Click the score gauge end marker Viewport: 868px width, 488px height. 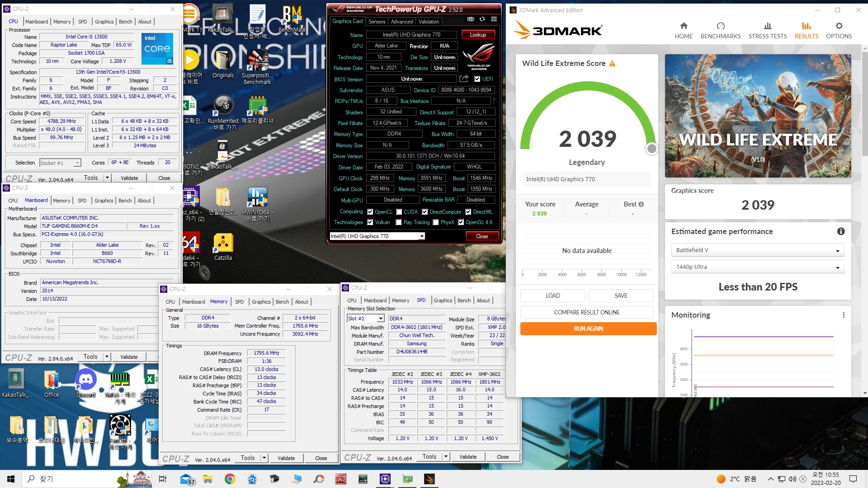point(651,149)
